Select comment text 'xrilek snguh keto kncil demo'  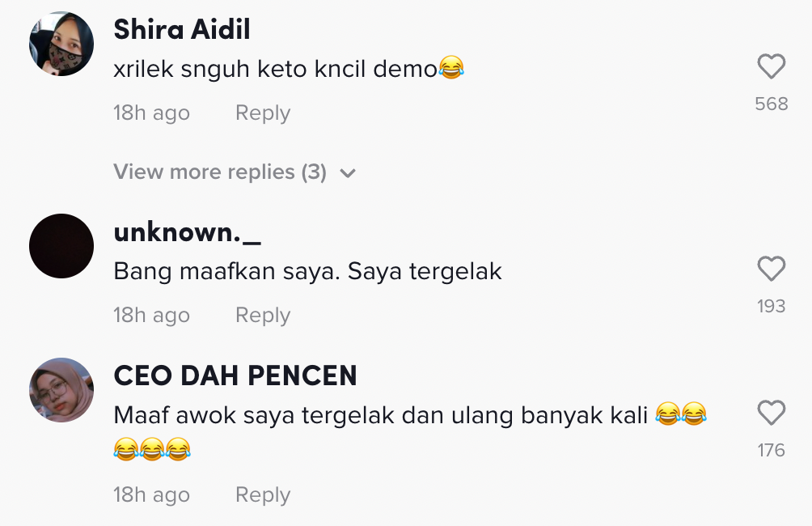coord(276,69)
